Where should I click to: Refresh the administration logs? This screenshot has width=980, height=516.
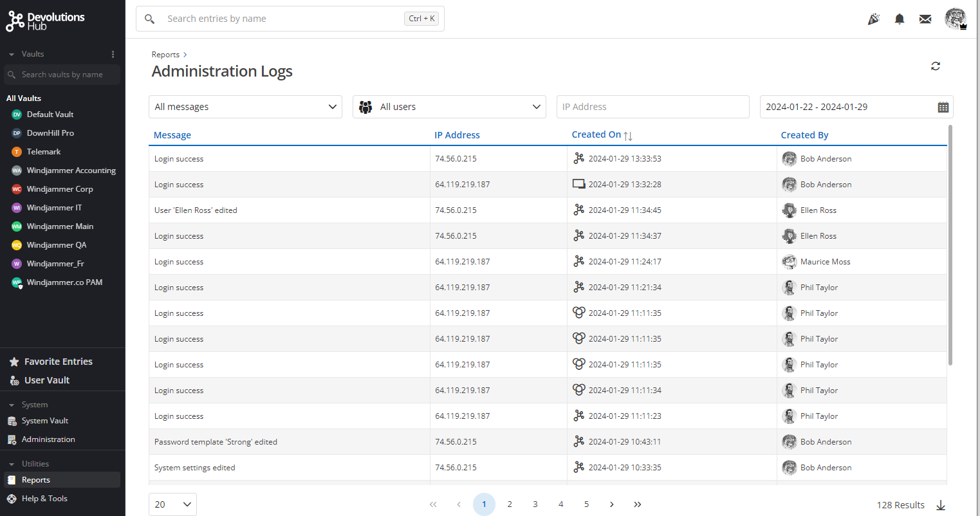[936, 66]
